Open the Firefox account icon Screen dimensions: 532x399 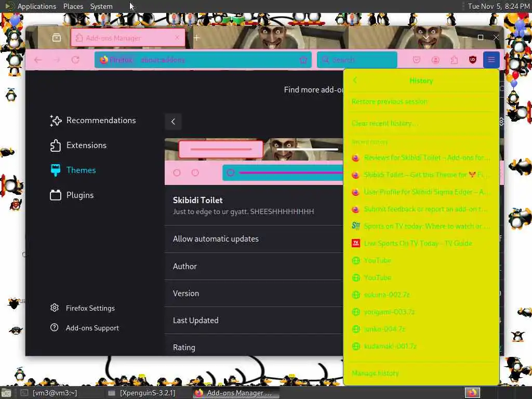pos(435,60)
